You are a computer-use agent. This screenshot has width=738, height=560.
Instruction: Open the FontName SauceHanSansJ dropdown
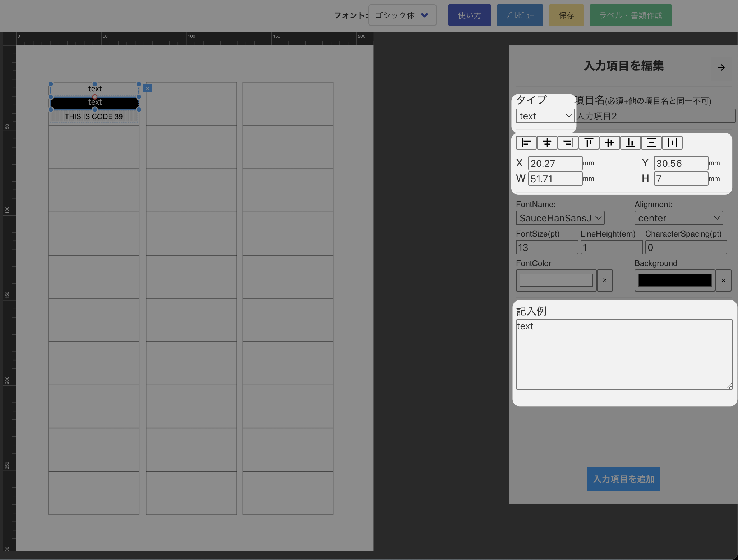(x=560, y=218)
